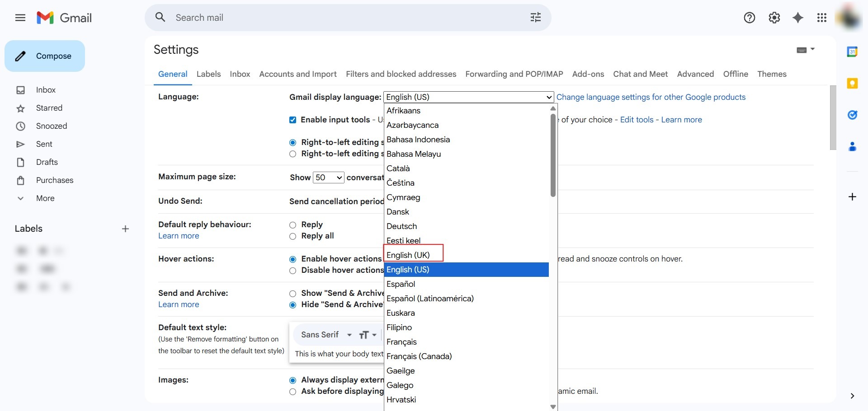
Task: Click the search options filter icon
Action: 535,18
